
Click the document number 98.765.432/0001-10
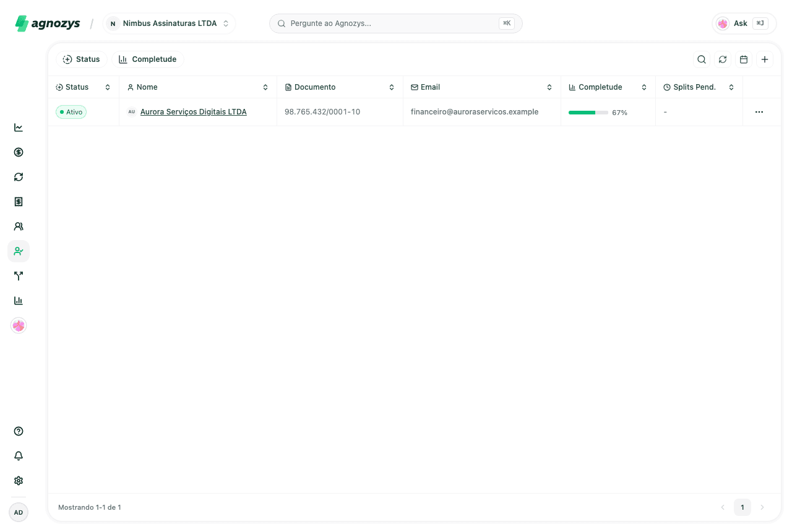coord(322,112)
